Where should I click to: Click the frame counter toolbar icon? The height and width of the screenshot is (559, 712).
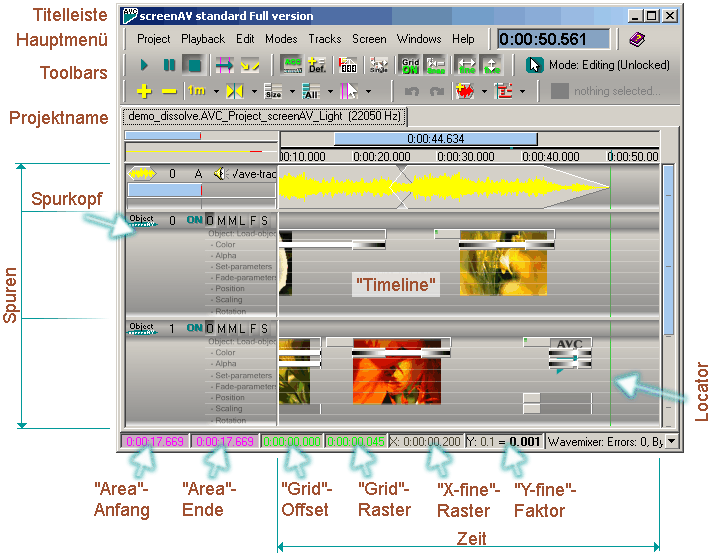click(x=348, y=65)
